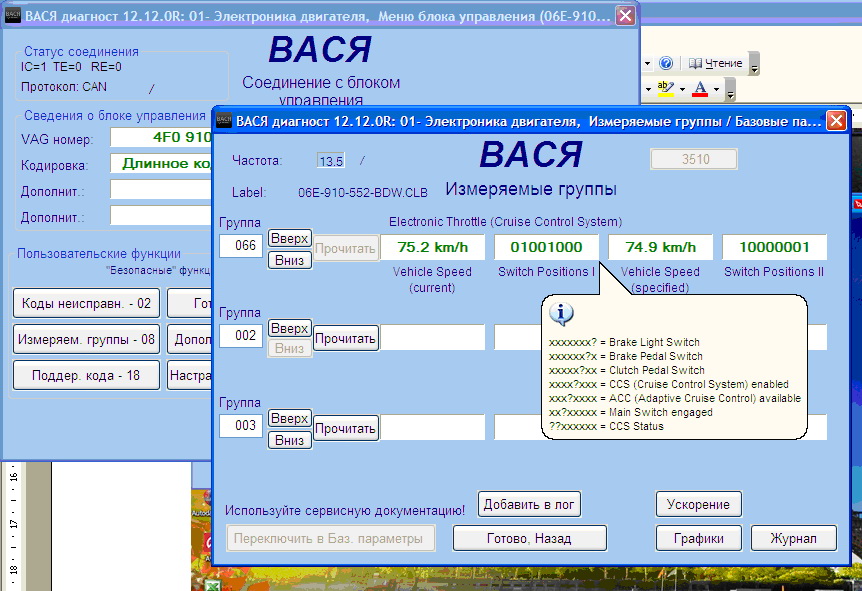The height and width of the screenshot is (591, 862).
Task: Click the Main Switch engaged tooltip line
Action: click(x=631, y=412)
